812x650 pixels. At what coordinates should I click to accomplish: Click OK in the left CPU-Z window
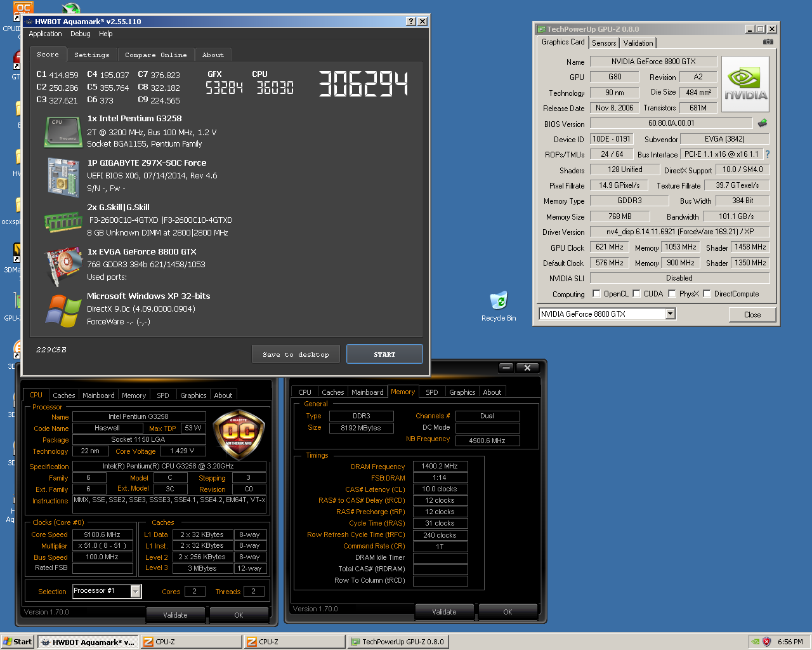coord(239,614)
